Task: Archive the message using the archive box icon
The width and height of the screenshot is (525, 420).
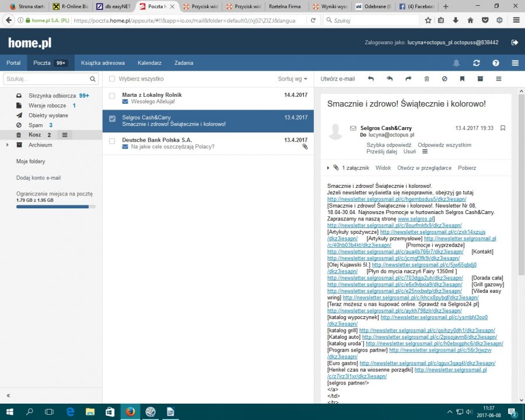Action: pos(480,79)
